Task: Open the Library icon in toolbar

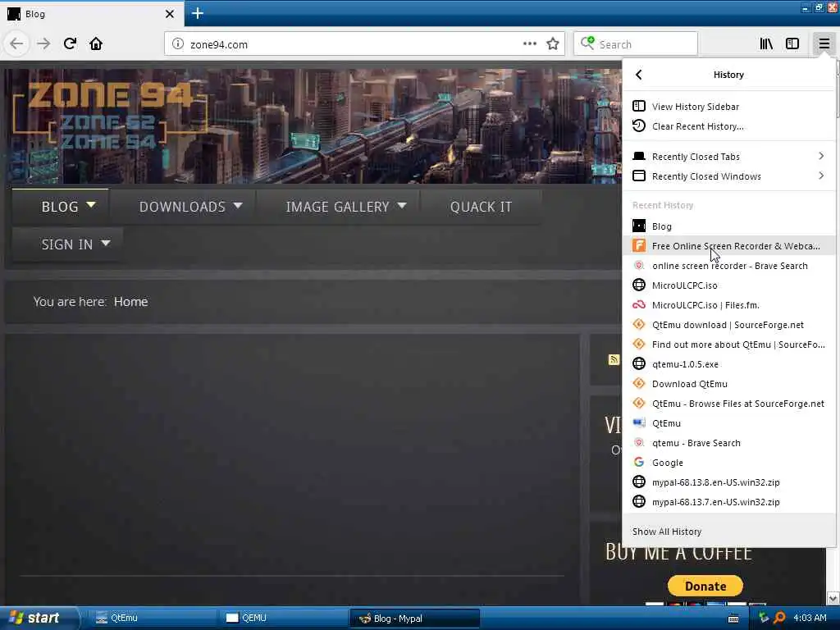Action: coord(766,44)
